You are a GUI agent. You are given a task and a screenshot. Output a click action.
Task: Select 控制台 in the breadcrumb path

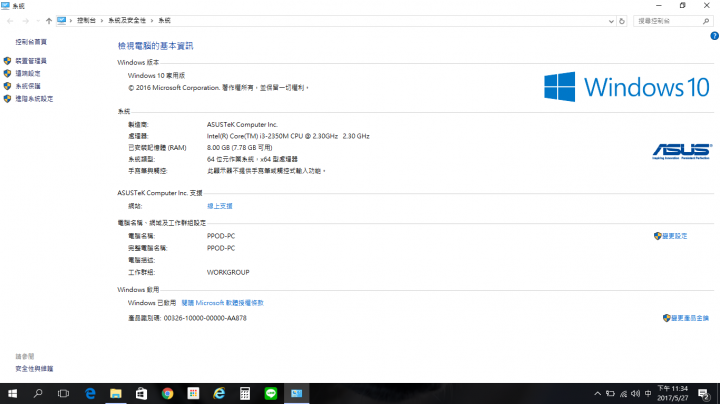click(x=86, y=21)
